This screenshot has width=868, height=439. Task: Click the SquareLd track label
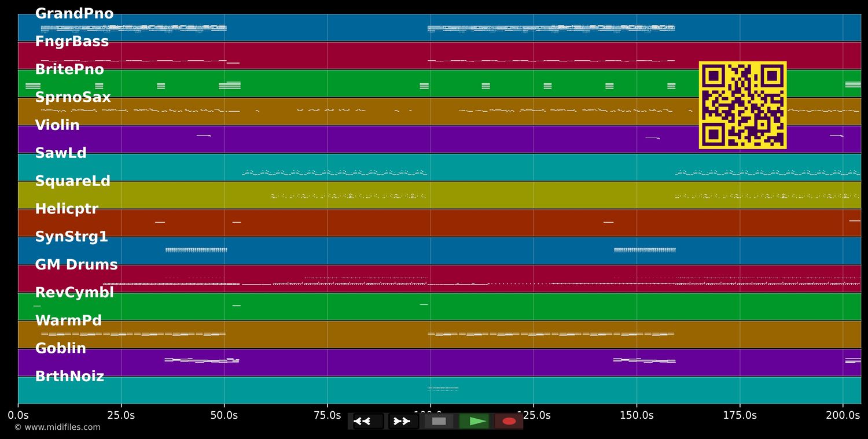click(72, 181)
